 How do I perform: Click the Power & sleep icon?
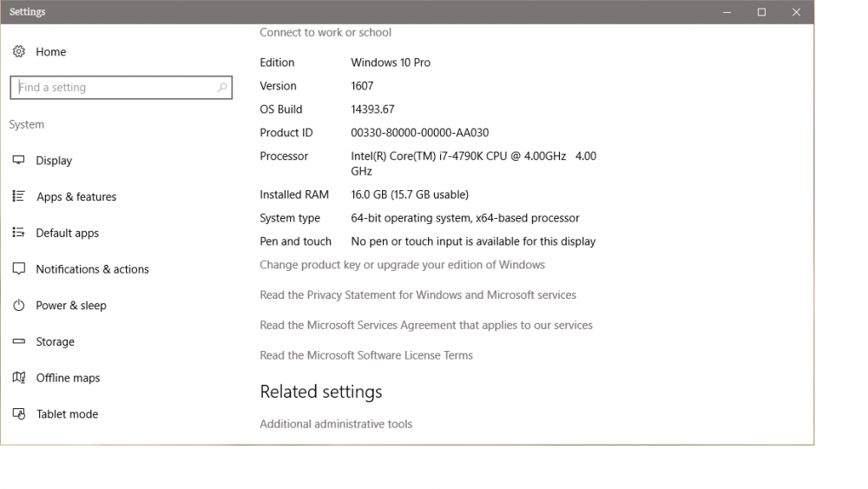coord(18,306)
